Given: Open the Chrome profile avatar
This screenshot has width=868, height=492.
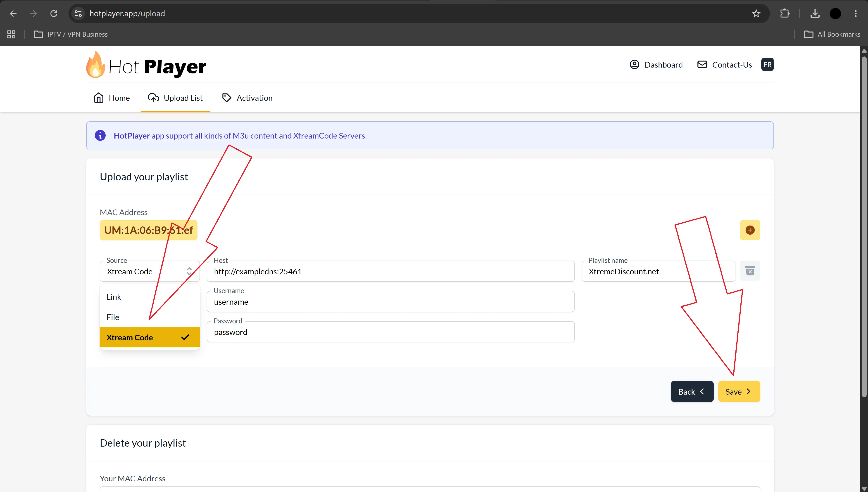Looking at the screenshot, I should 835,14.
